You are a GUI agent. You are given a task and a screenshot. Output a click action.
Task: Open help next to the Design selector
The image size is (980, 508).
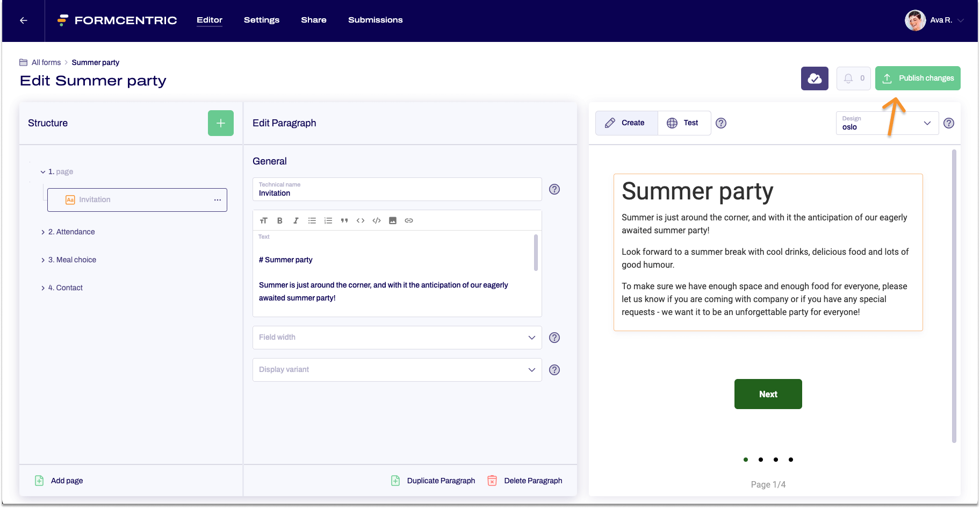949,123
